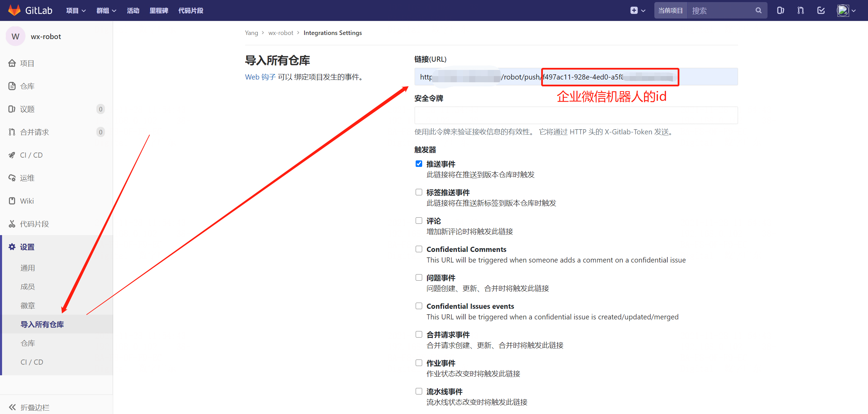The width and height of the screenshot is (868, 414).
Task: Open the Wiki sidebar item
Action: coord(27,201)
